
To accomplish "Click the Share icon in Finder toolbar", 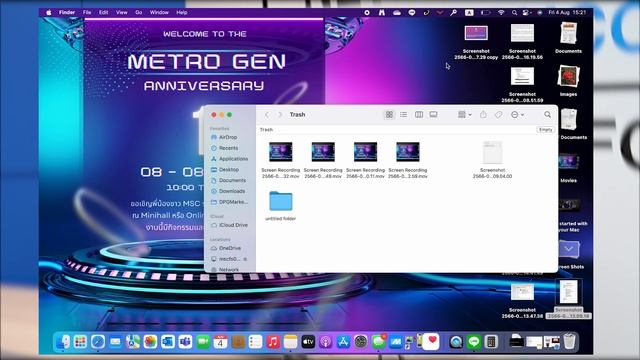I will (483, 115).
